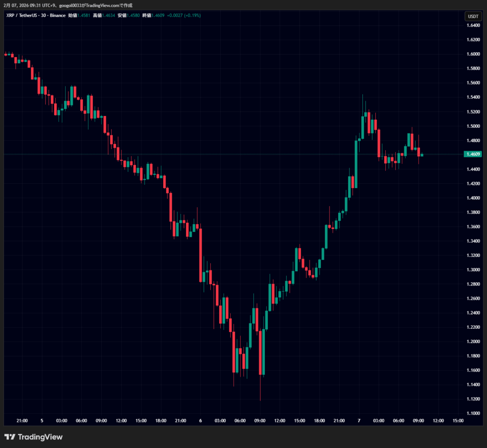The height and width of the screenshot is (448, 487).
Task: Click the current price label 1.4609 on the axis
Action: (473, 154)
